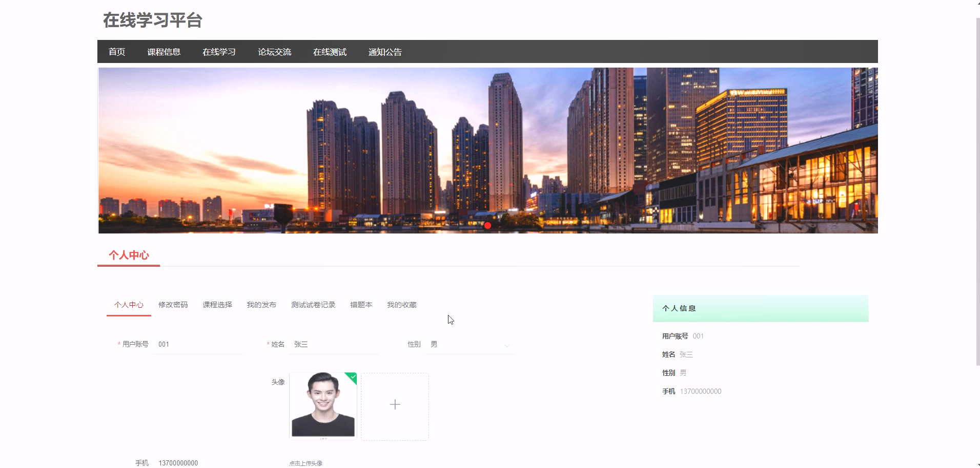
Task: Click the green checkmark badge on the avatar
Action: (x=352, y=376)
